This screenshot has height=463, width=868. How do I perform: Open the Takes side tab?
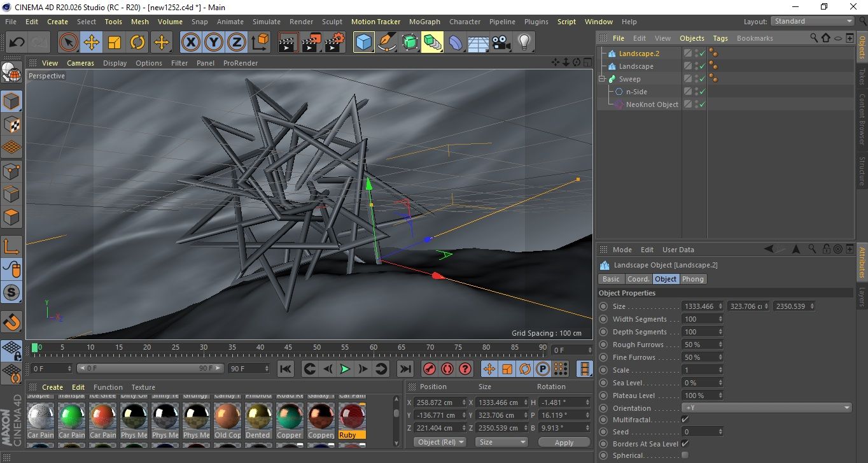pyautogui.click(x=862, y=77)
